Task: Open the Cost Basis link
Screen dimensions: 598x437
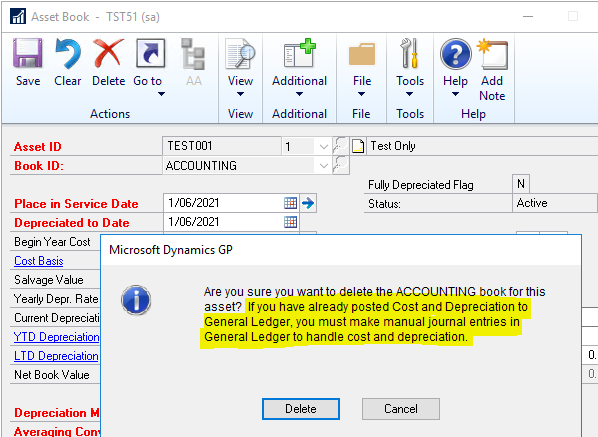Action: pyautogui.click(x=39, y=261)
